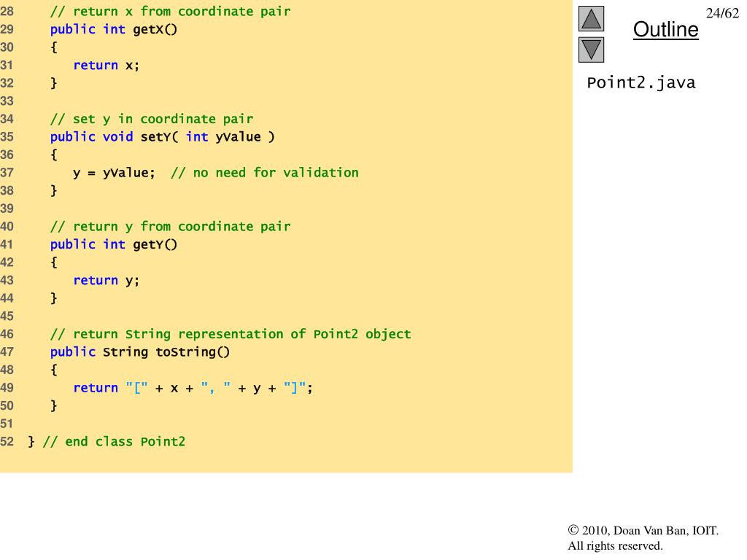The image size is (747, 560).
Task: Click the 24/62 slide counter
Action: (722, 13)
